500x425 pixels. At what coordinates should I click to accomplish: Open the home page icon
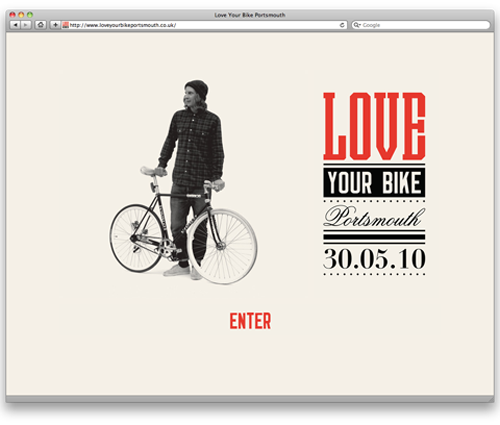pos(41,25)
